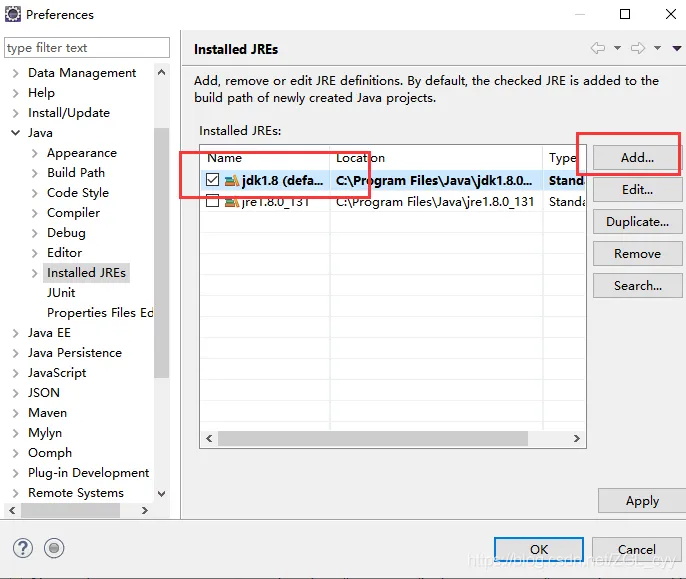Click the JRE table scroll right arrow

[577, 439]
